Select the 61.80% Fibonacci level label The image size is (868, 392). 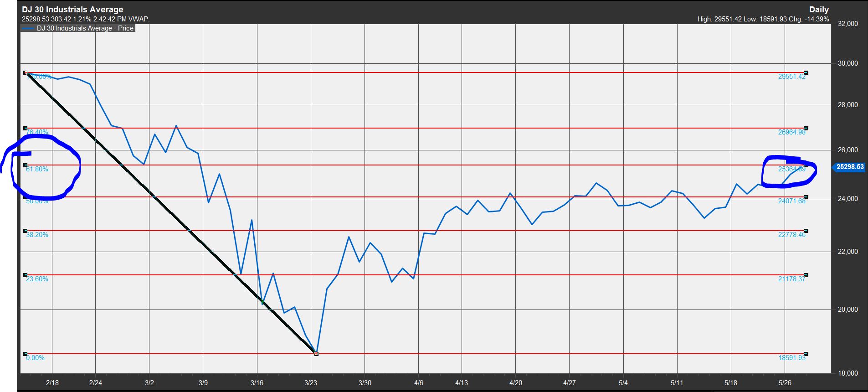(x=37, y=169)
